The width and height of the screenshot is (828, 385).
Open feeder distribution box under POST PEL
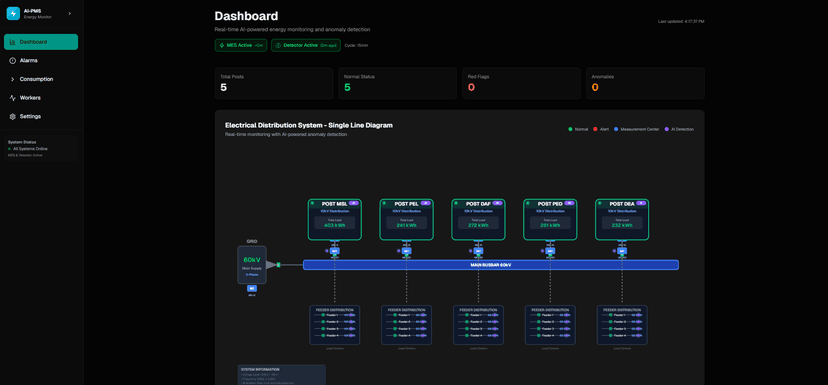(x=406, y=325)
